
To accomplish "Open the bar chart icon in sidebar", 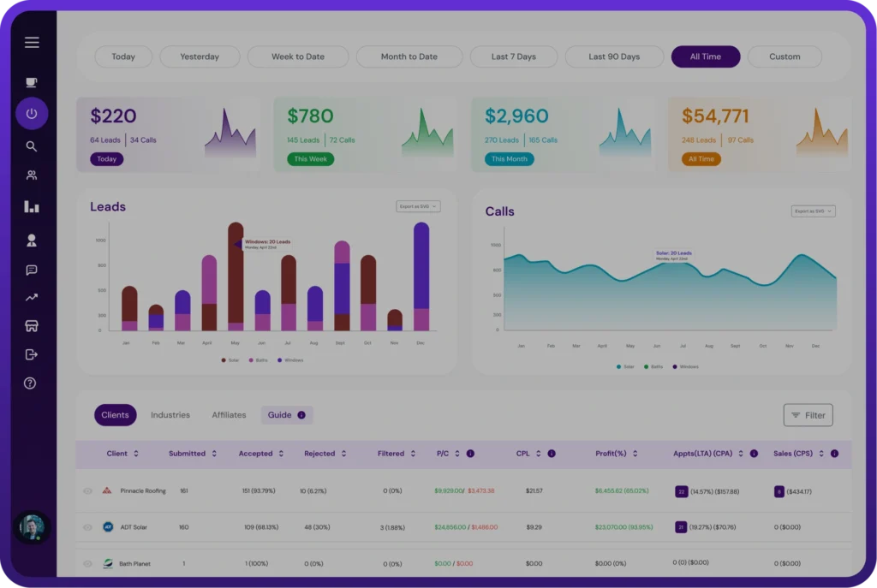I will 32,207.
